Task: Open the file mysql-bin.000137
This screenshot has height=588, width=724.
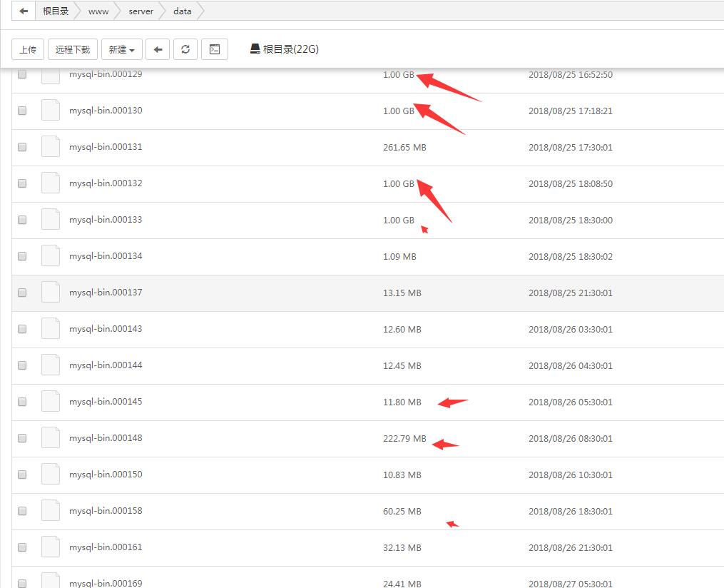Action: pos(106,293)
